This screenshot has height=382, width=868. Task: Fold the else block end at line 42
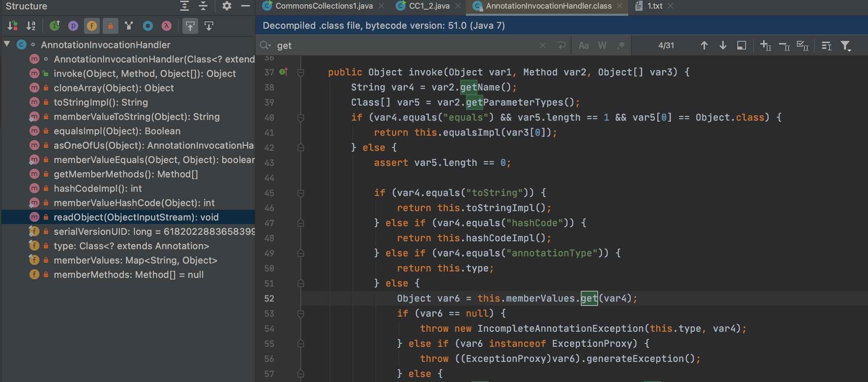[301, 148]
